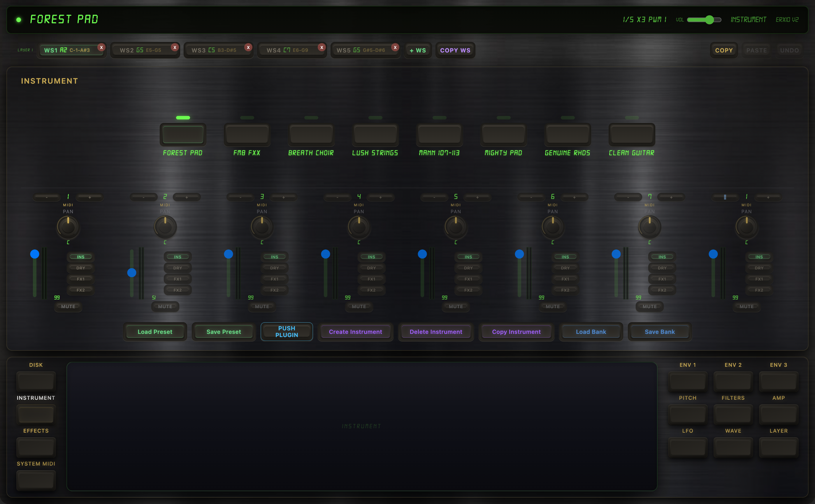The height and width of the screenshot is (504, 815).
Task: Click the Save Preset button
Action: pos(223,331)
